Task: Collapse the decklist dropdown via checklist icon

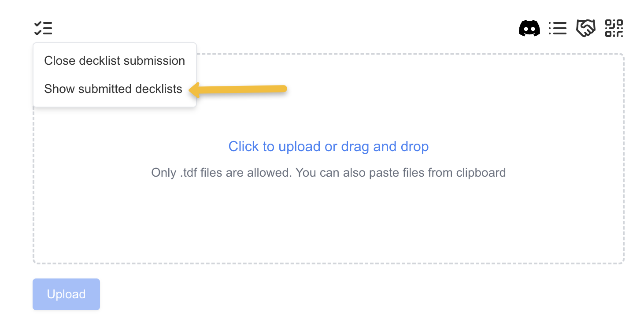Action: 43,28
